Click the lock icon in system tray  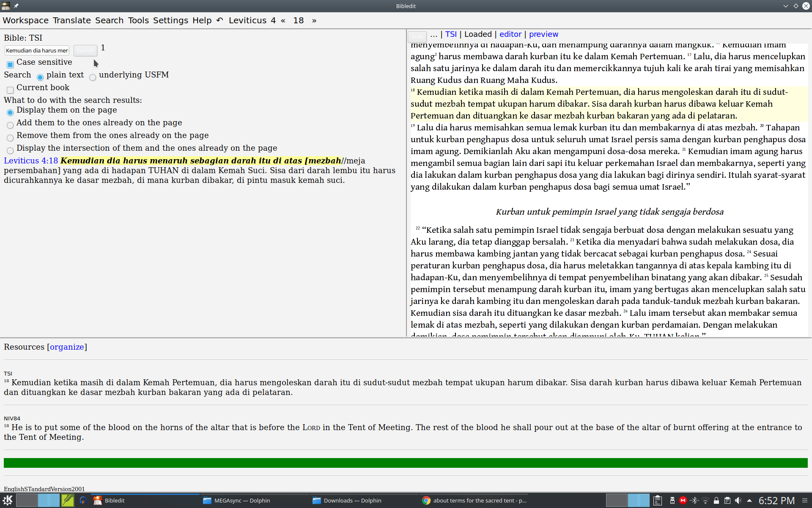pyautogui.click(x=716, y=500)
